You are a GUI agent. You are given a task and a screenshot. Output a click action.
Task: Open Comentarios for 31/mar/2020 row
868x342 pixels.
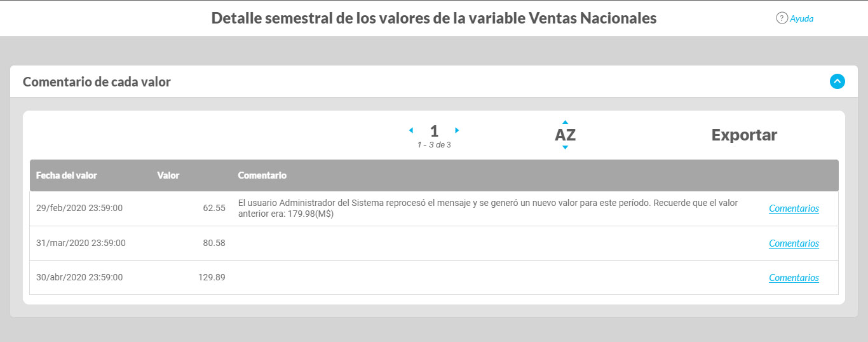point(794,243)
